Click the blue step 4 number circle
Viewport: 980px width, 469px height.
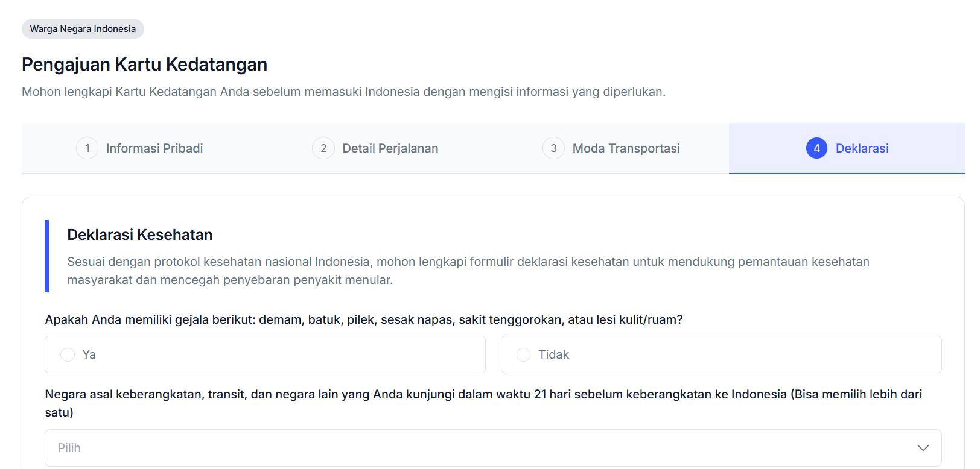point(816,148)
